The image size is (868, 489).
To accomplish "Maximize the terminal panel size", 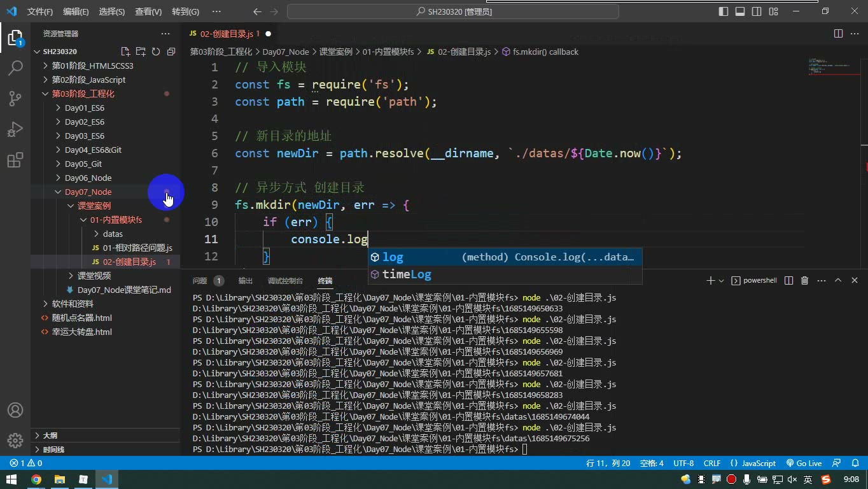I will tap(838, 280).
